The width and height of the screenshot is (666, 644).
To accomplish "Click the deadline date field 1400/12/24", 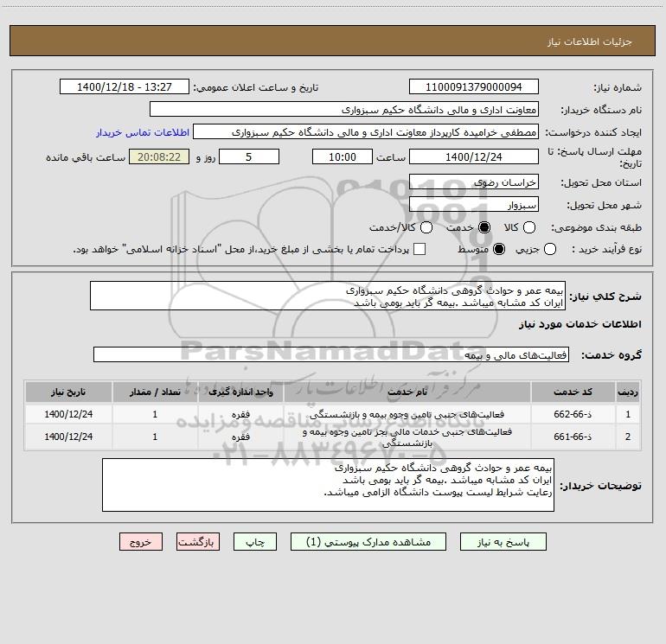I will coord(474,156).
